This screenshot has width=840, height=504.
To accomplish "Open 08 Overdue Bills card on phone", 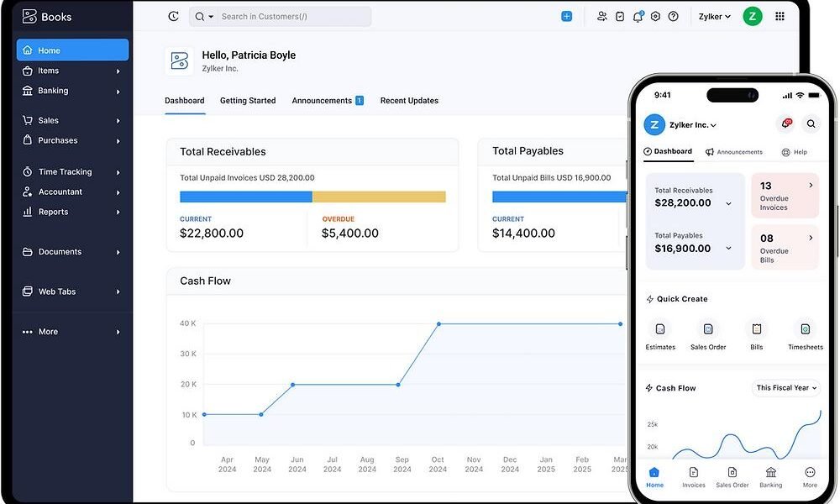I will click(785, 248).
